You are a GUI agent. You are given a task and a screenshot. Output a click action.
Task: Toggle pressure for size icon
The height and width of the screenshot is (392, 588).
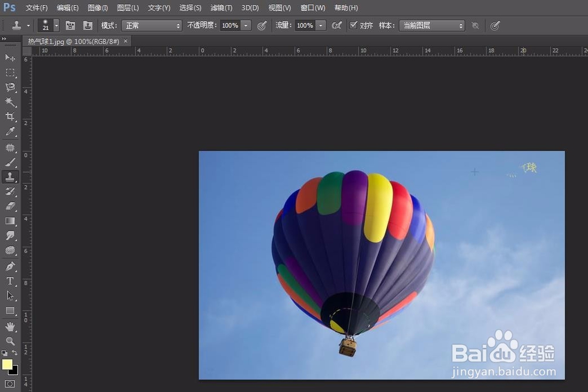[x=495, y=25]
